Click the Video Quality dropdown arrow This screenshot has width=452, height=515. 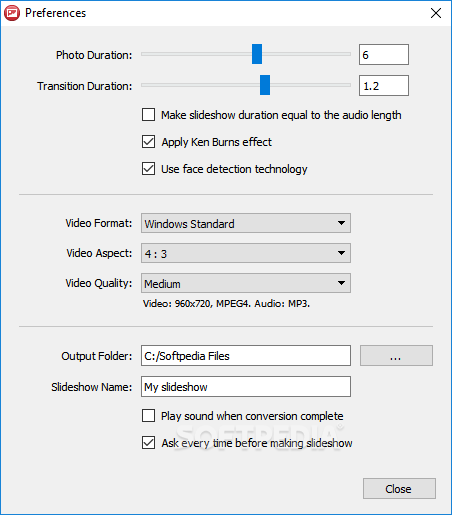pyautogui.click(x=341, y=283)
